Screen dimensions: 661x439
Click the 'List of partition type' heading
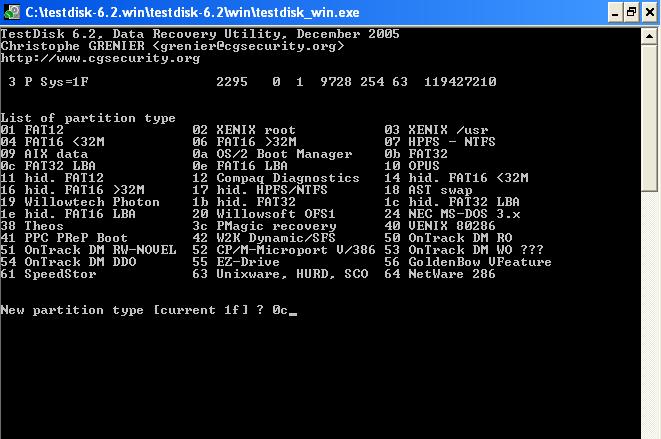[88, 118]
